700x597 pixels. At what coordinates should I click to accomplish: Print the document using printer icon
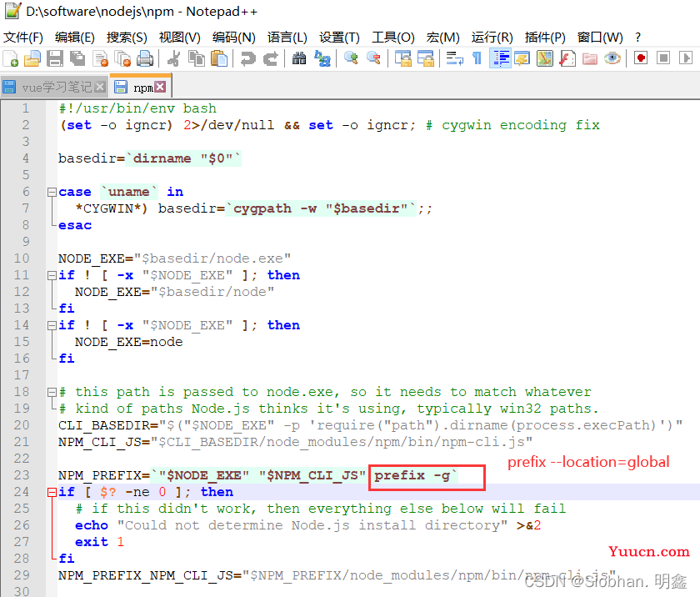point(145,58)
